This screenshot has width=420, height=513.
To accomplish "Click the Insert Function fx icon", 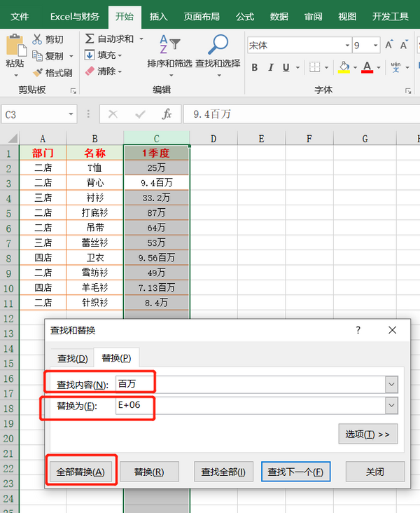I will pos(167,114).
